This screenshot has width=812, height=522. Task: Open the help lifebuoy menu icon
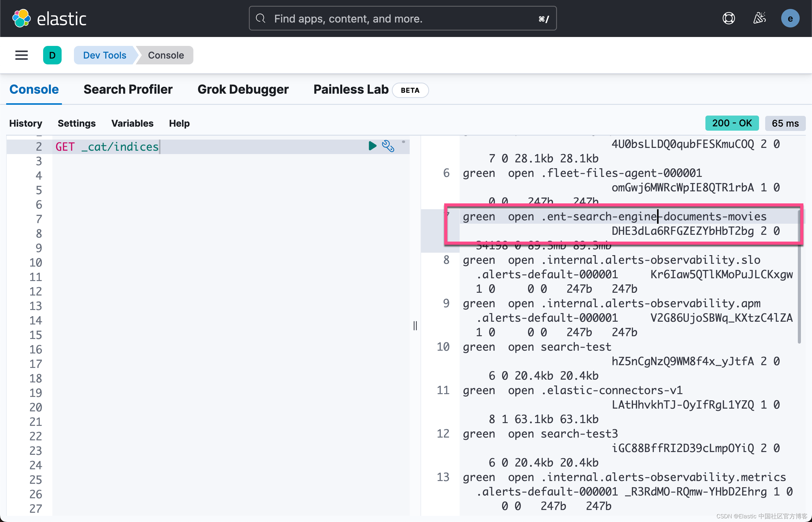pos(729,18)
